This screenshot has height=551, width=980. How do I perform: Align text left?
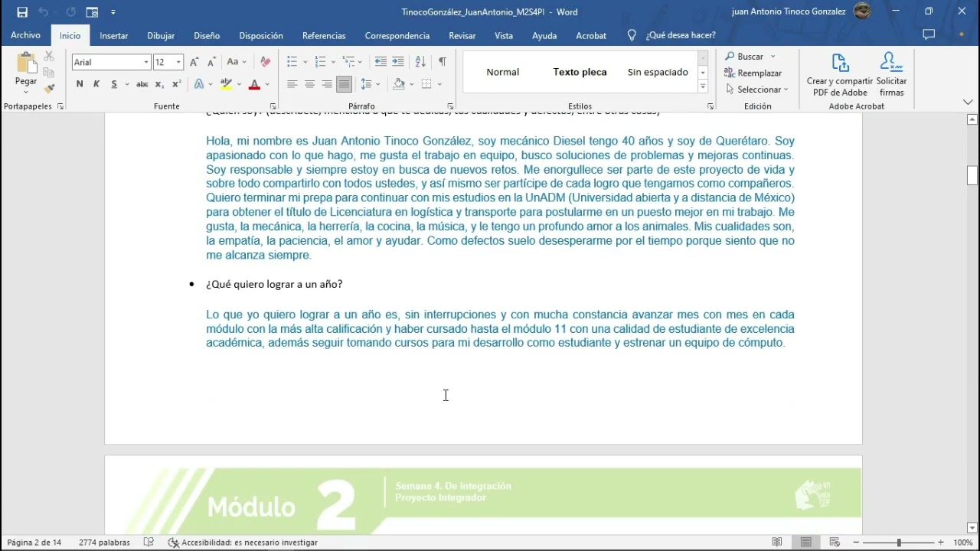point(292,84)
